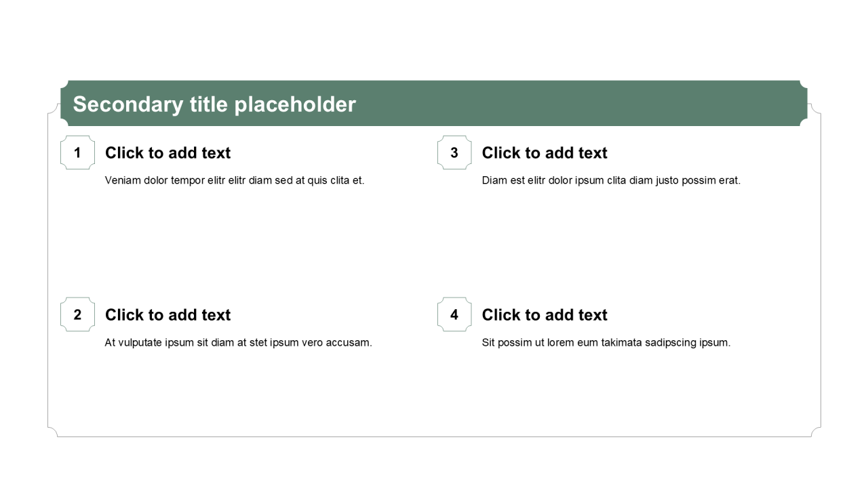Select the "At vulputate ipsum" body text

click(x=238, y=342)
